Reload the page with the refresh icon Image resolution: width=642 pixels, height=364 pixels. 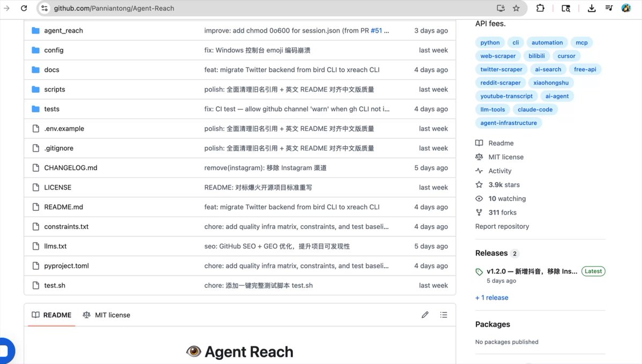(24, 8)
